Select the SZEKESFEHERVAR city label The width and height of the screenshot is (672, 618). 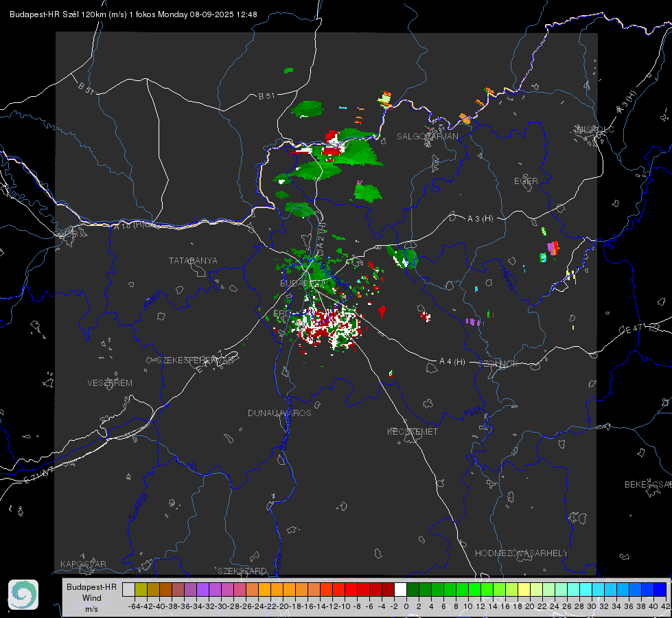(195, 360)
